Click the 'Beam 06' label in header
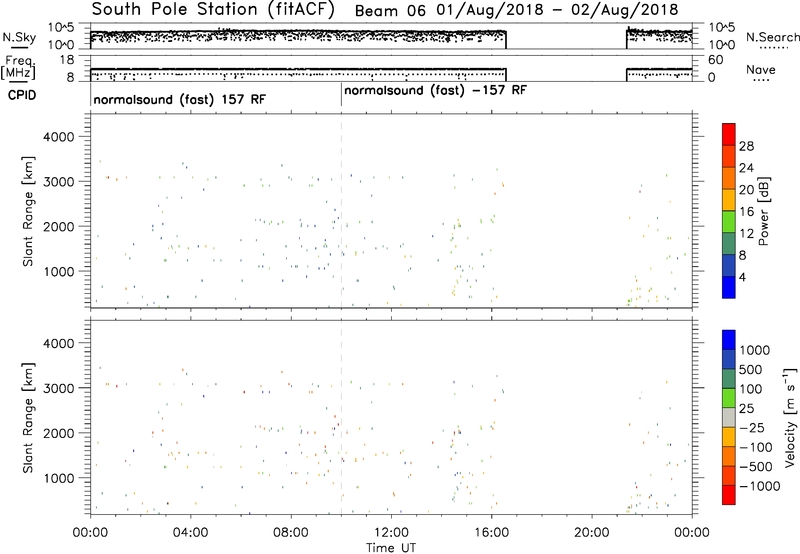The width and height of the screenshot is (800, 554). click(390, 10)
